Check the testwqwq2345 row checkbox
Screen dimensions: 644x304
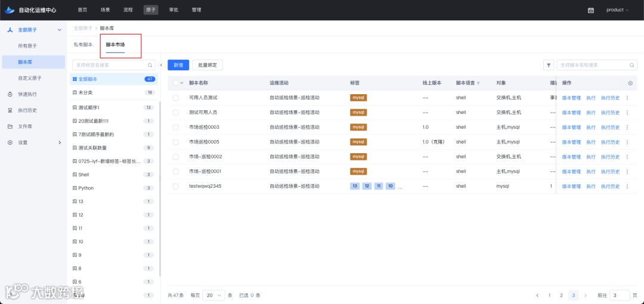pyautogui.click(x=176, y=187)
